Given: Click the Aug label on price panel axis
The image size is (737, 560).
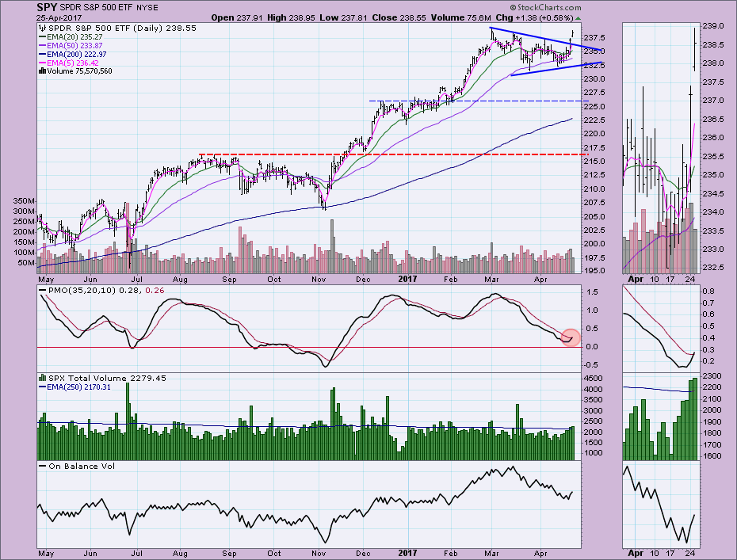Looking at the screenshot, I should [x=180, y=279].
